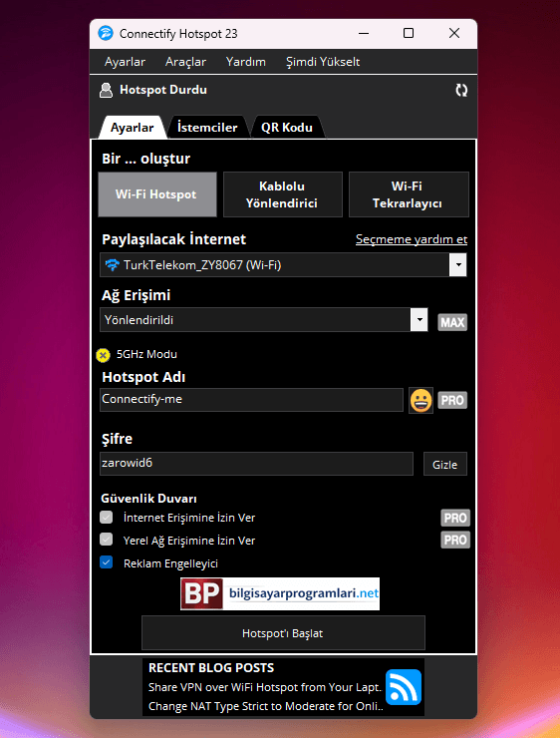Open the Change NAT Type Strict post
This screenshot has height=738, width=560.
[266, 706]
